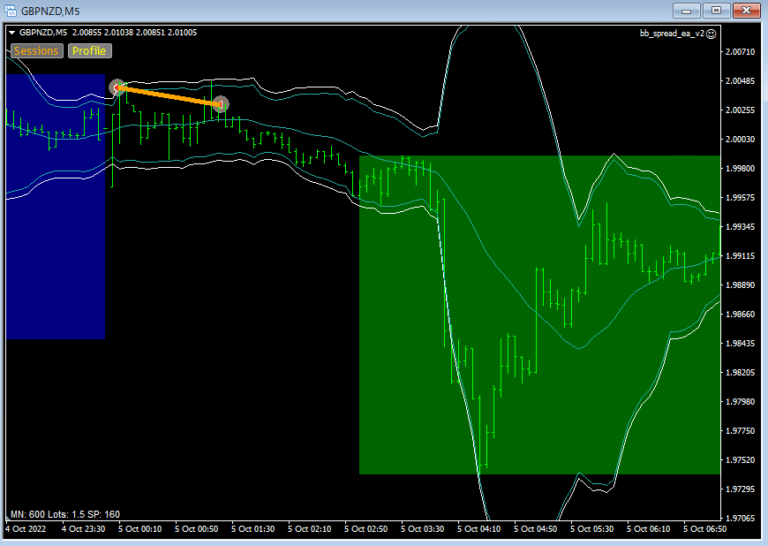
Task: Select the left anchor point of orange trendline
Action: (117, 88)
